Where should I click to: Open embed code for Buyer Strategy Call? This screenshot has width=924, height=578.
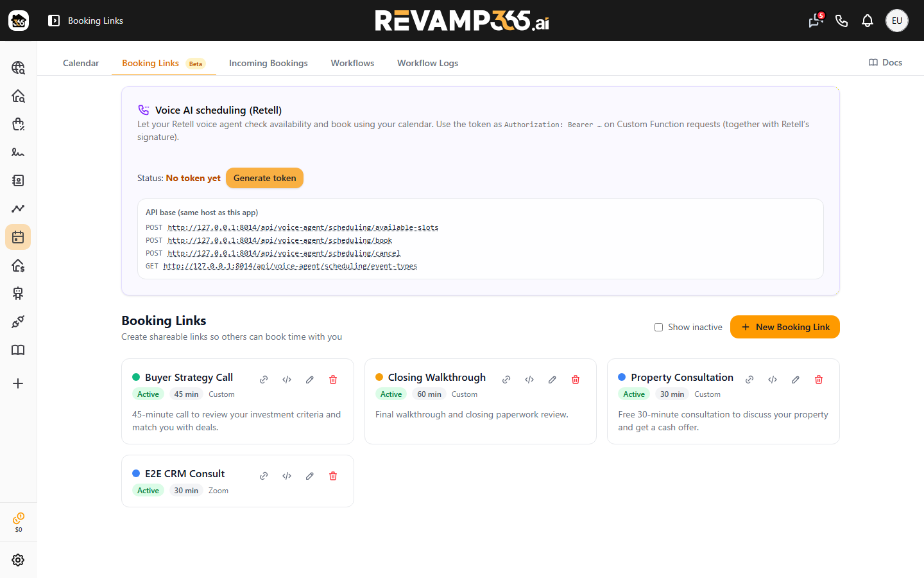pos(287,380)
